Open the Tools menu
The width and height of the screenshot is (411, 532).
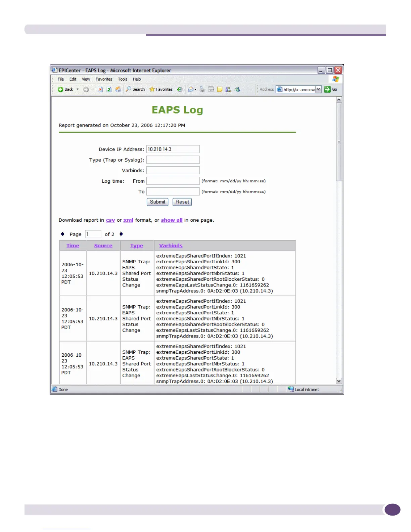pos(123,79)
